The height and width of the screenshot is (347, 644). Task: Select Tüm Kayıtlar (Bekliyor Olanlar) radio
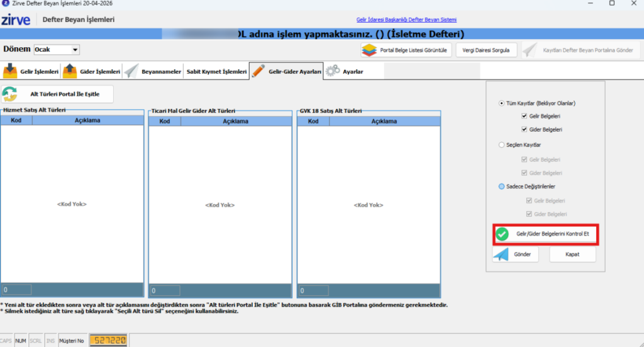click(x=501, y=103)
